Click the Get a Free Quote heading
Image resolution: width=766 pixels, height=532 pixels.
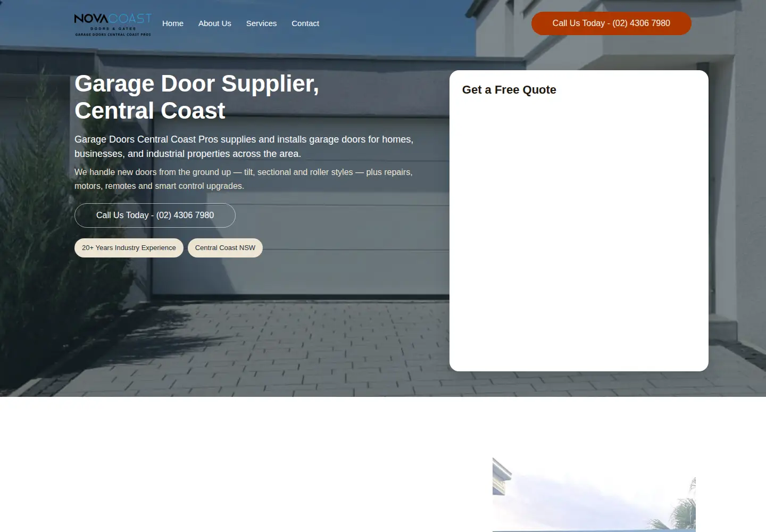click(x=509, y=90)
